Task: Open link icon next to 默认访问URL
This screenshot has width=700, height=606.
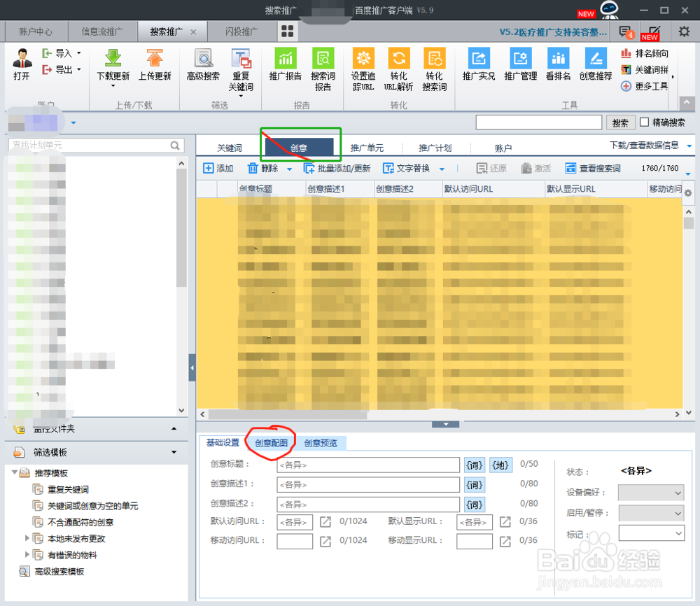Action: click(x=325, y=521)
